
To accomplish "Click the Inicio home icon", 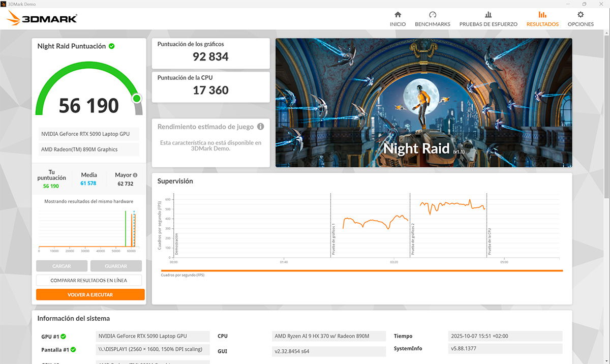I will tap(398, 15).
